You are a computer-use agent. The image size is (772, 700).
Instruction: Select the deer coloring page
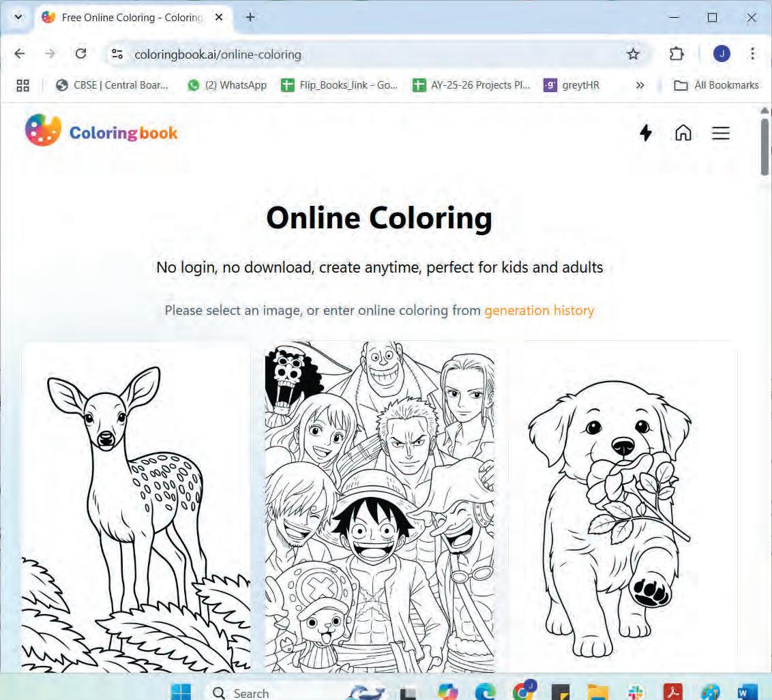(x=136, y=506)
